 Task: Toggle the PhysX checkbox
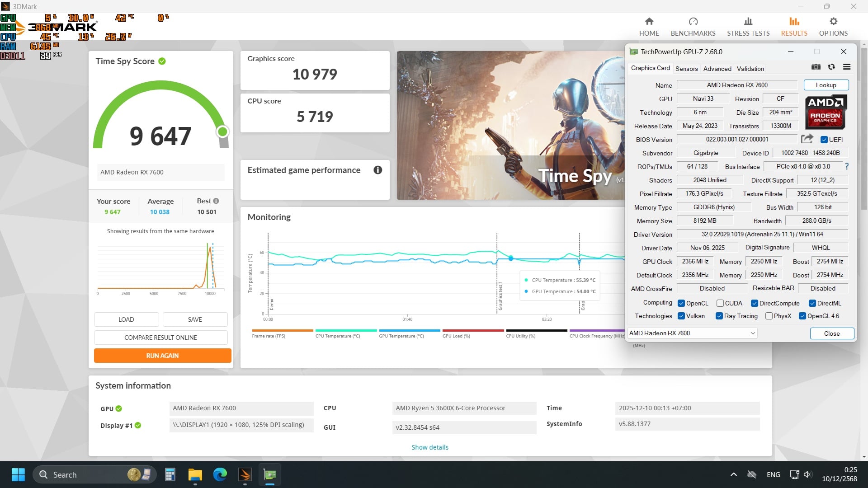coord(769,316)
